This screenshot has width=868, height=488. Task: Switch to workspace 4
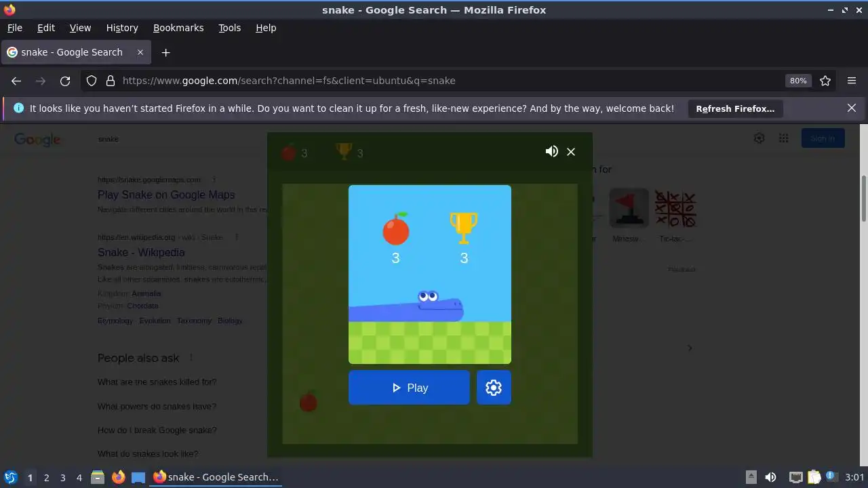[79, 478]
